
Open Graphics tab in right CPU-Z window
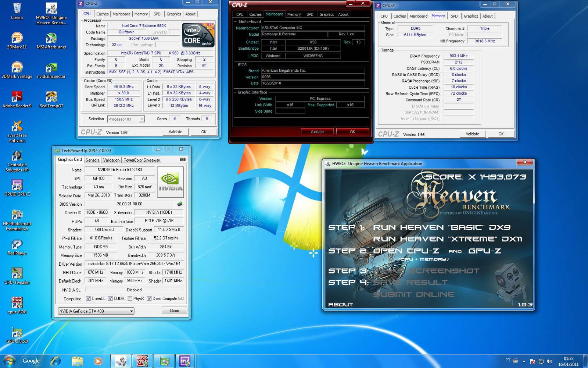coord(471,16)
